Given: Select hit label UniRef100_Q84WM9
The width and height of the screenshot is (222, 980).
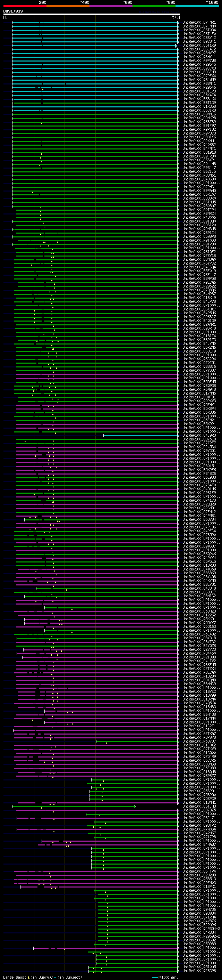Looking at the screenshot, I should pyautogui.click(x=199, y=80).
